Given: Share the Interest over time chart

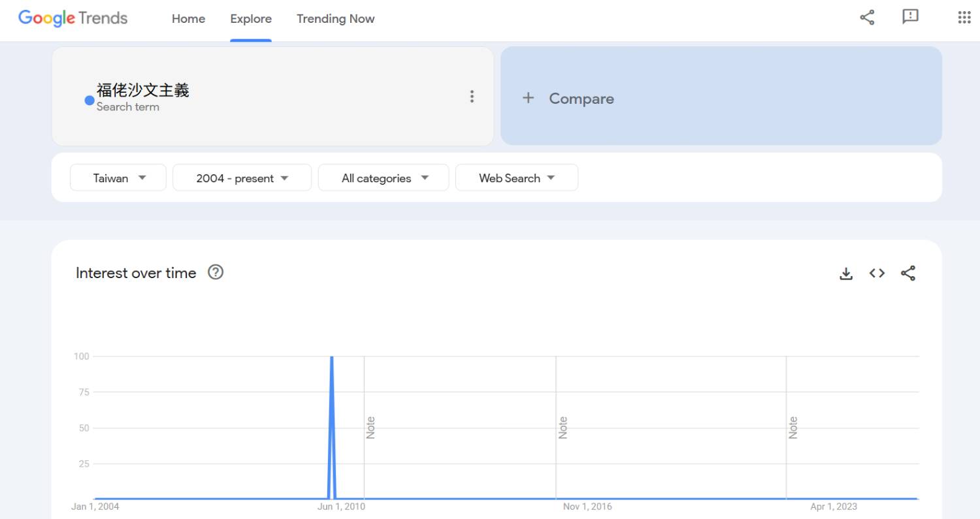Looking at the screenshot, I should tap(908, 274).
